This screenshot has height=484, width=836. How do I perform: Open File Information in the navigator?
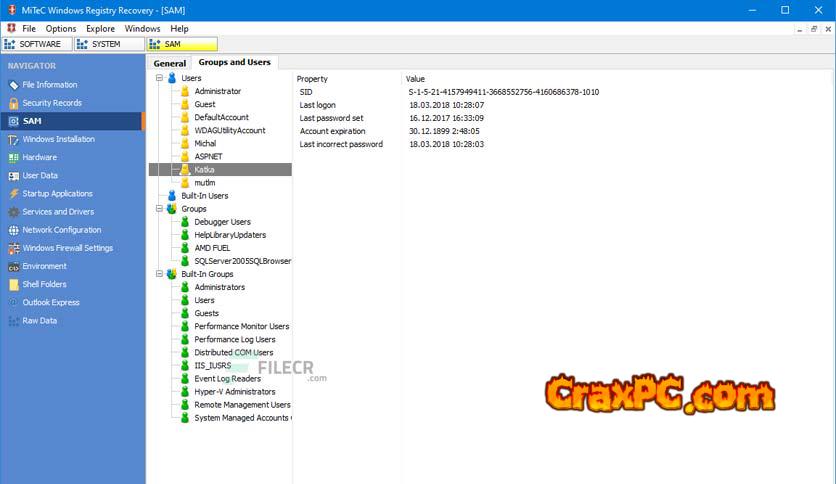[49, 85]
